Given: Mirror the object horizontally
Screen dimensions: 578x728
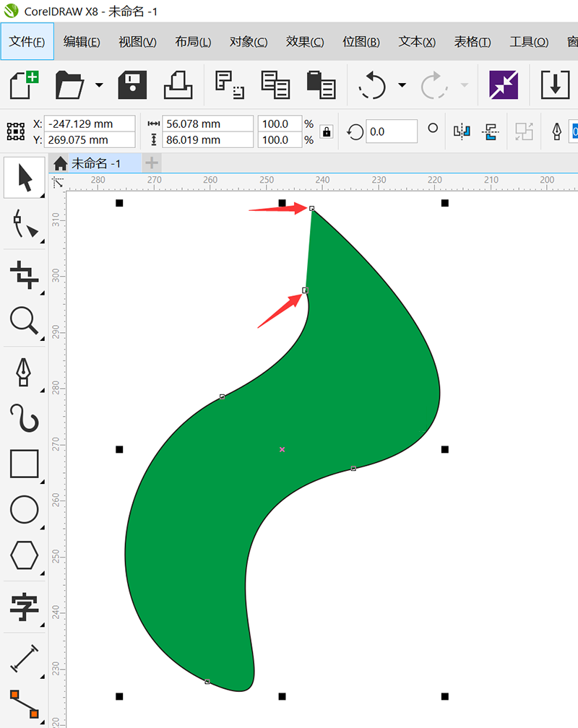Looking at the screenshot, I should [x=462, y=132].
